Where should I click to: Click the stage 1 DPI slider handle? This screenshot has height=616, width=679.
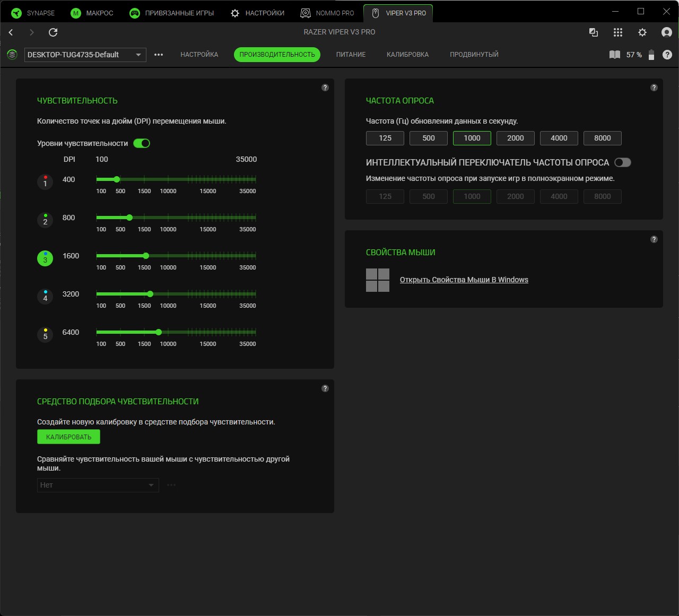(117, 179)
